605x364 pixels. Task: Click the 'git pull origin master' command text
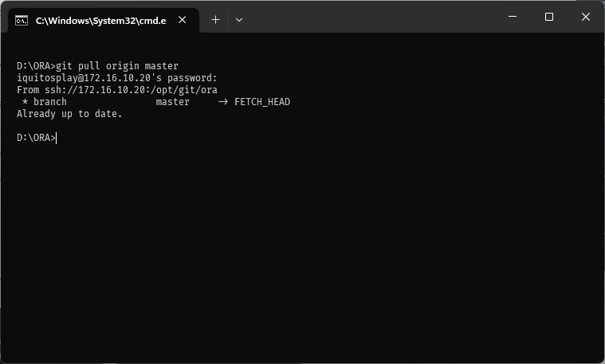pos(117,66)
